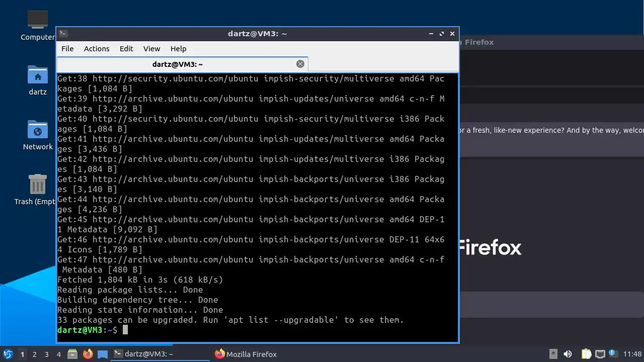Click the 'Reading package lists... Done' line

[x=130, y=290]
